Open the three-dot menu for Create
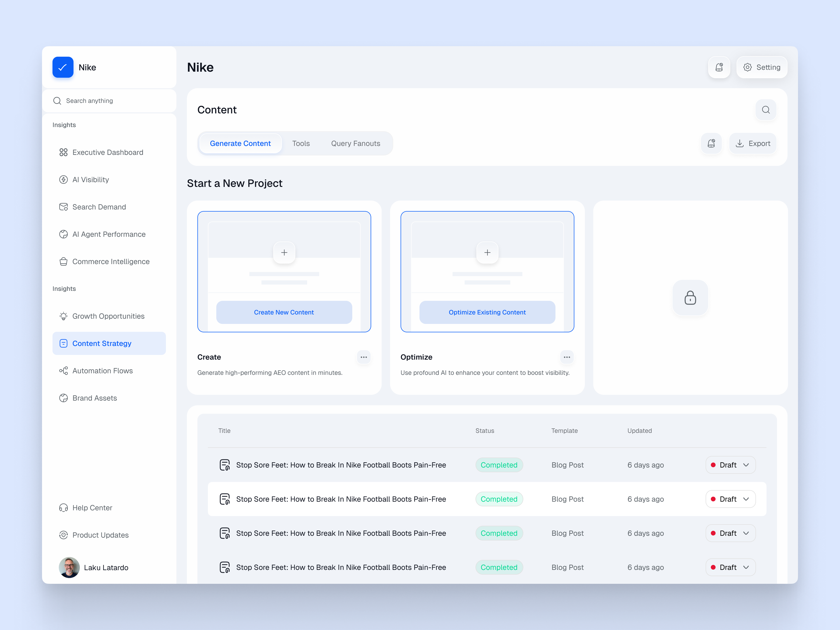 pos(363,357)
